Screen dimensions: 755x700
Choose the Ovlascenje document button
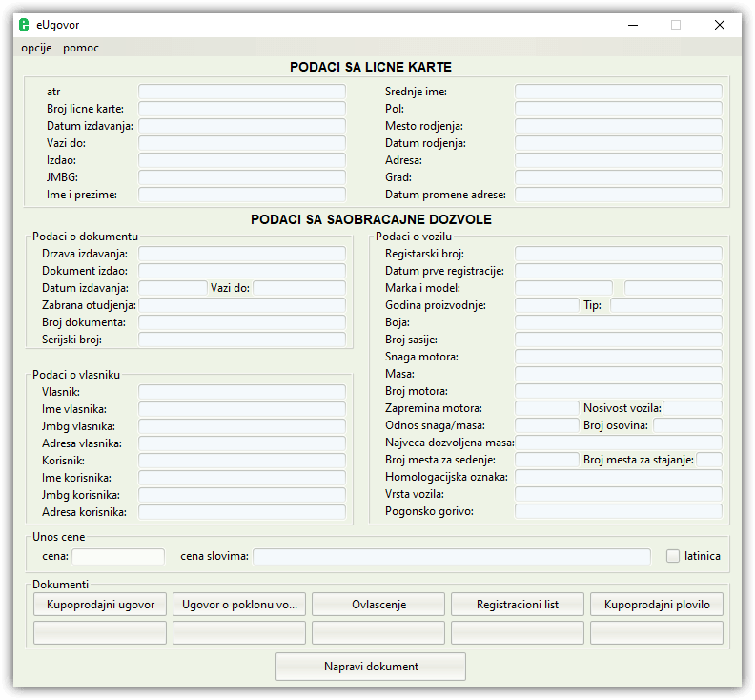coord(378,604)
